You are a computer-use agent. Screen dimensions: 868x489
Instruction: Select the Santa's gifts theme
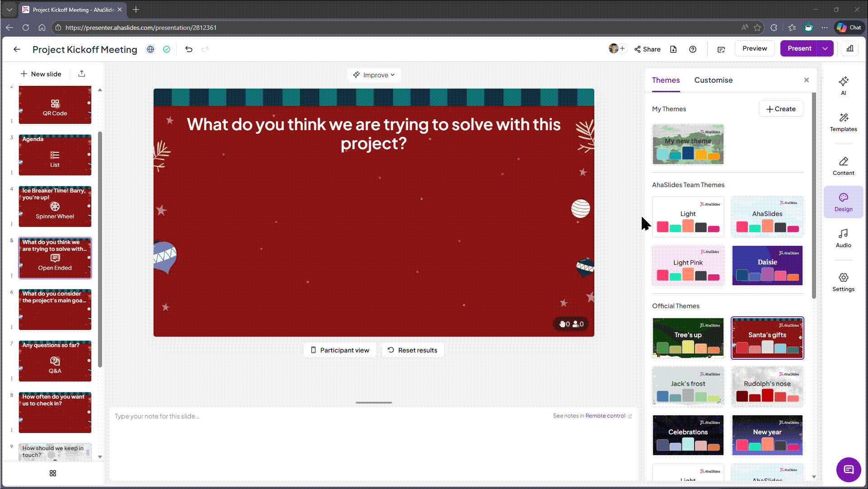coord(767,338)
